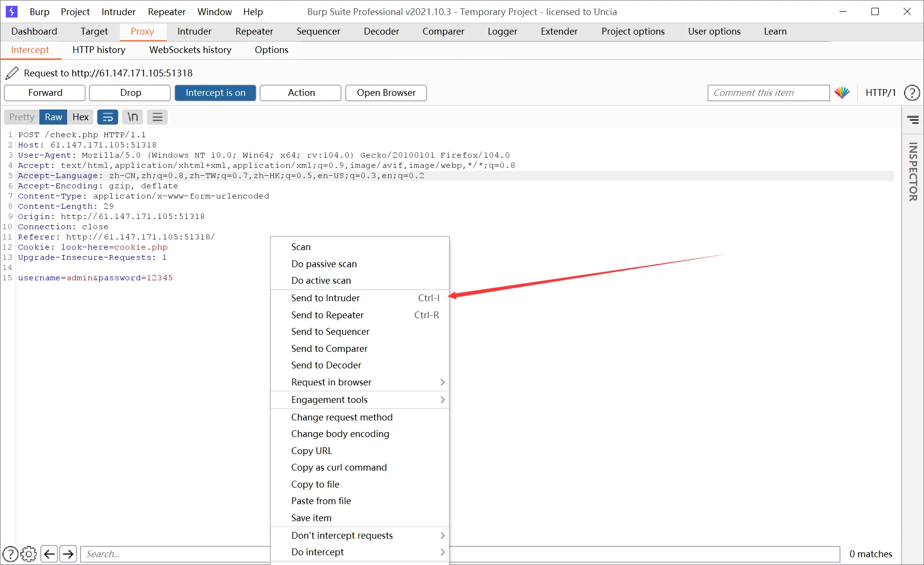Open the Project options tab
The height and width of the screenshot is (565, 924).
(x=633, y=31)
